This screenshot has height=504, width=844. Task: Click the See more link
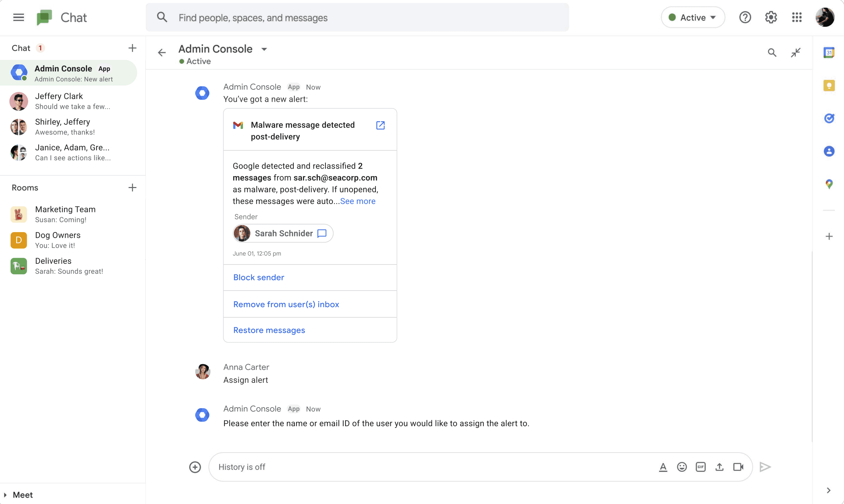(x=358, y=201)
